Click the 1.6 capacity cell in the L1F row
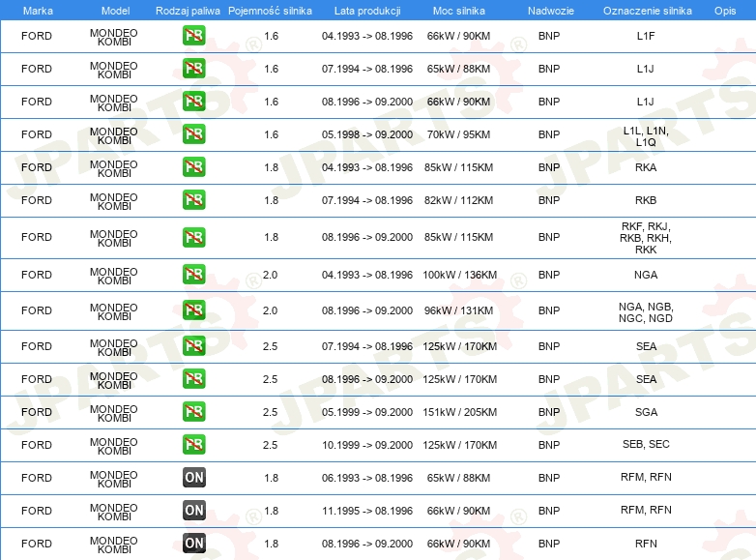Image resolution: width=756 pixels, height=560 pixels. pyautogui.click(x=271, y=36)
